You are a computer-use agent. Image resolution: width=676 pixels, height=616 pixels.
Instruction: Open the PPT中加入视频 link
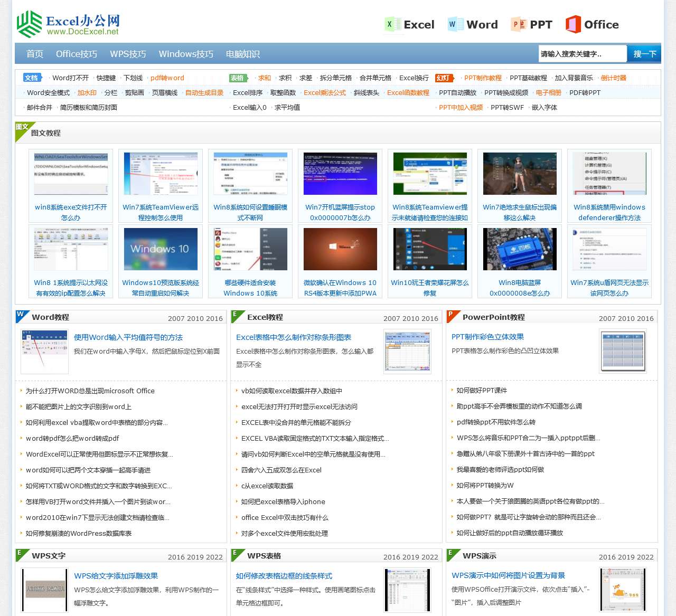click(x=461, y=107)
